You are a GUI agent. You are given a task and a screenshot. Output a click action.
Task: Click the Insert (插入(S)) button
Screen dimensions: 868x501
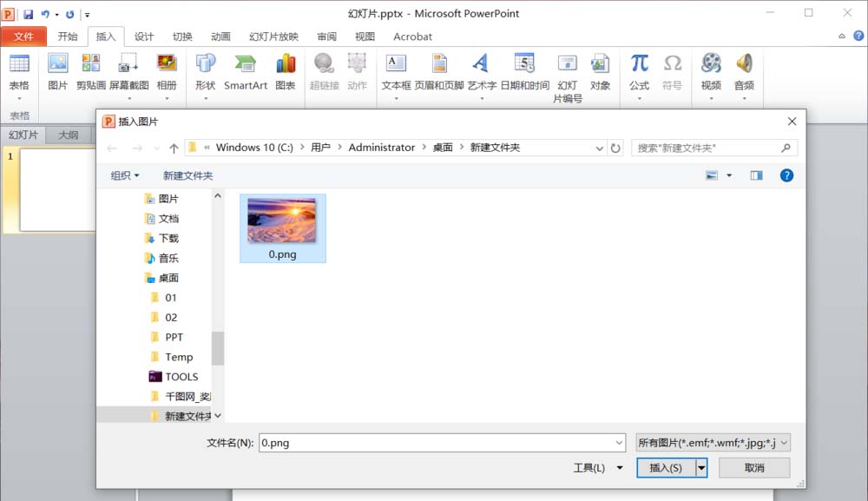666,468
